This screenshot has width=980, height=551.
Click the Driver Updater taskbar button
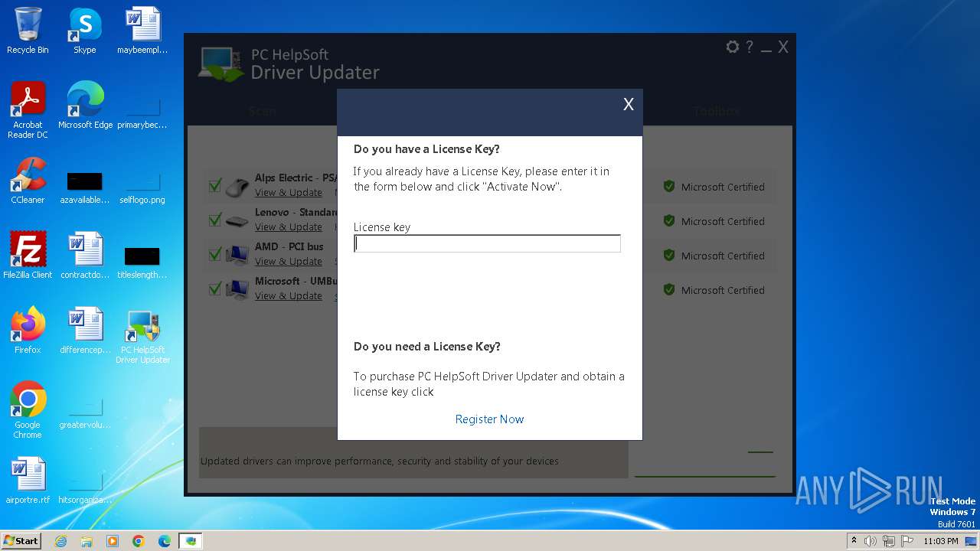(x=191, y=541)
